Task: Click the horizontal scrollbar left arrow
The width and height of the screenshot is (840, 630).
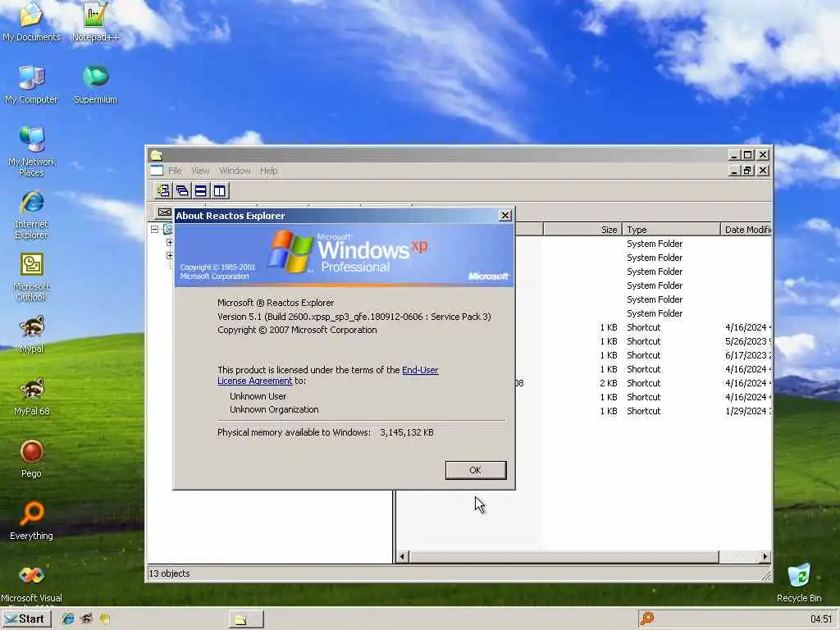Action: click(402, 557)
